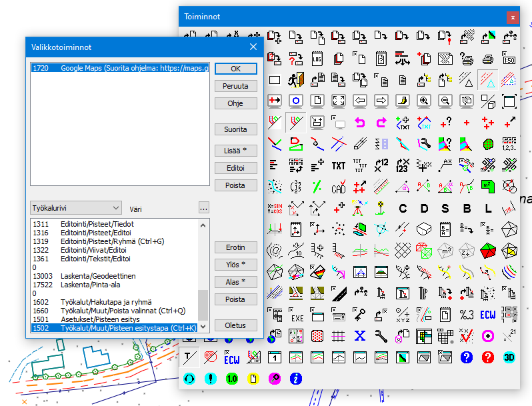532x406 pixels.
Task: Click the Peruuta button
Action: tap(236, 86)
